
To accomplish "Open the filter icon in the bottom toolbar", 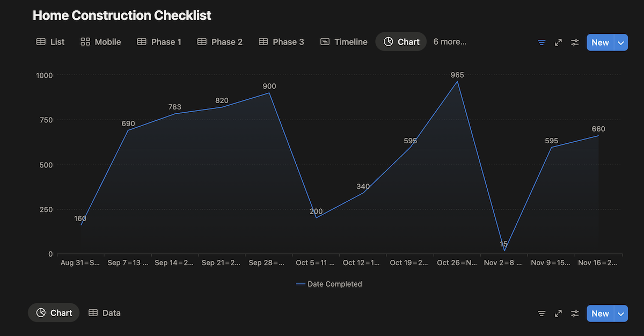I will [541, 313].
